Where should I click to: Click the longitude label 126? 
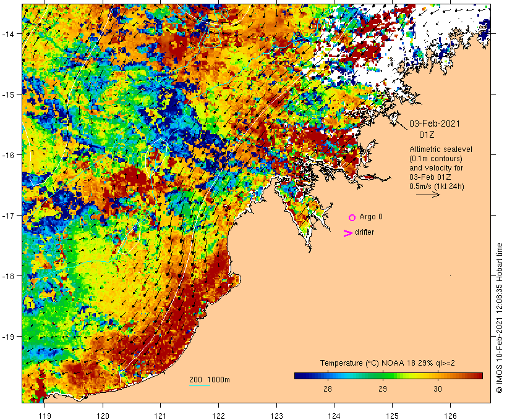pos(450,416)
